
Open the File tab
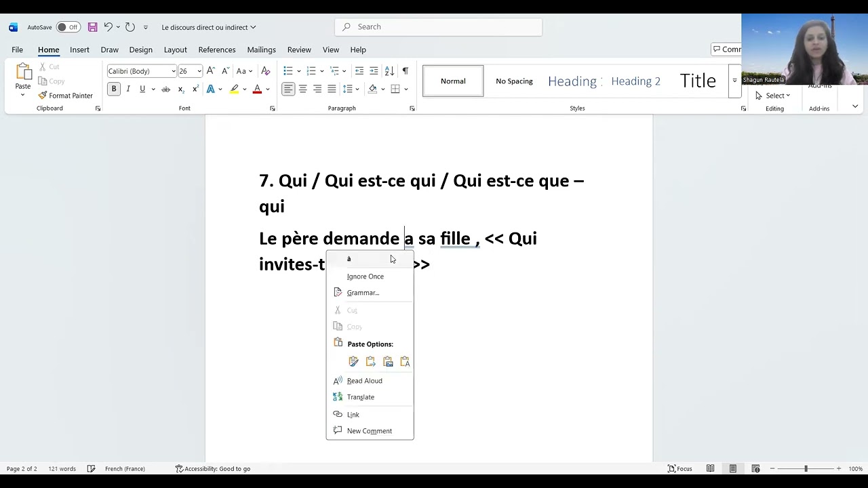click(x=17, y=49)
